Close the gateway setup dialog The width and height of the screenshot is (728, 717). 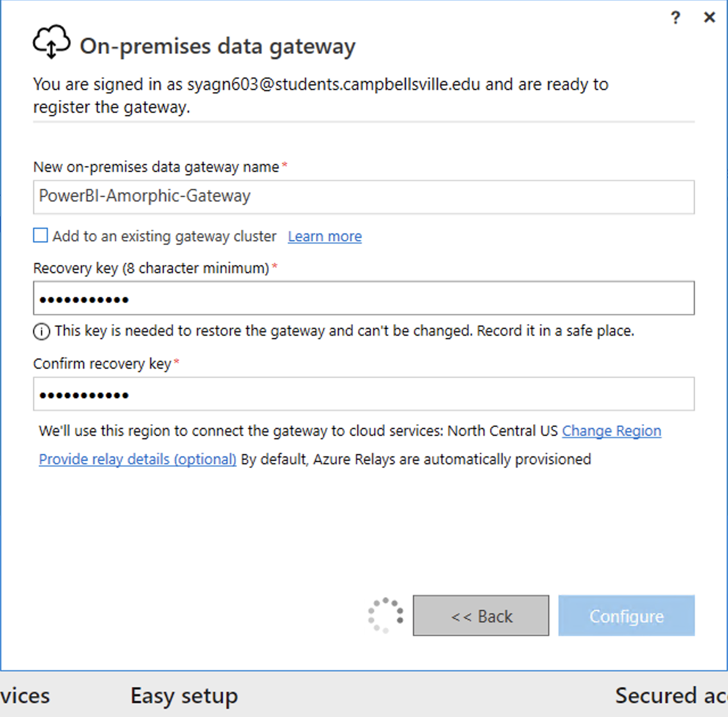point(709,18)
